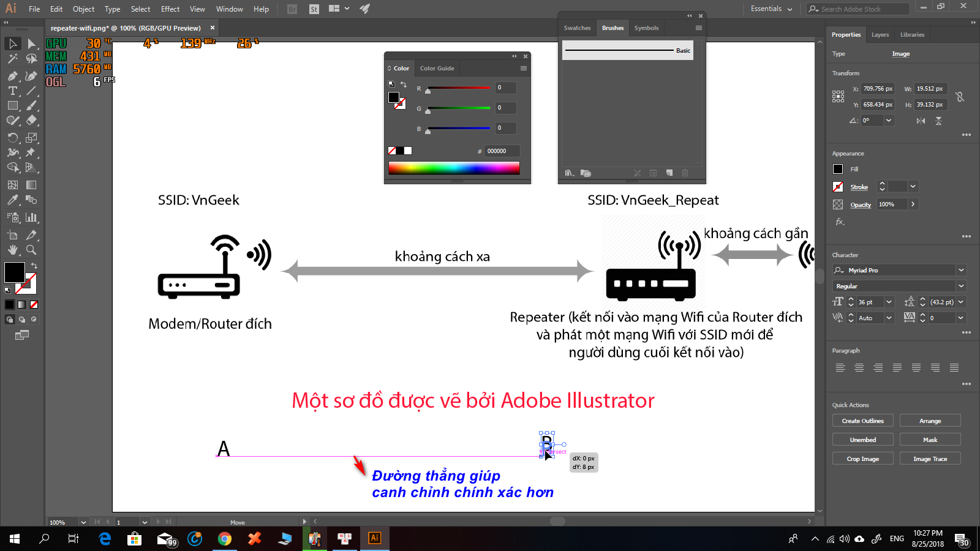980x551 pixels.
Task: Choose the Column Graph tool
Action: (x=31, y=217)
